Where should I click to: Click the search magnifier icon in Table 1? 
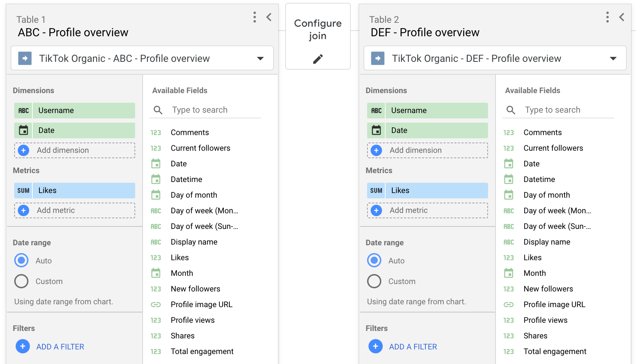click(x=158, y=110)
